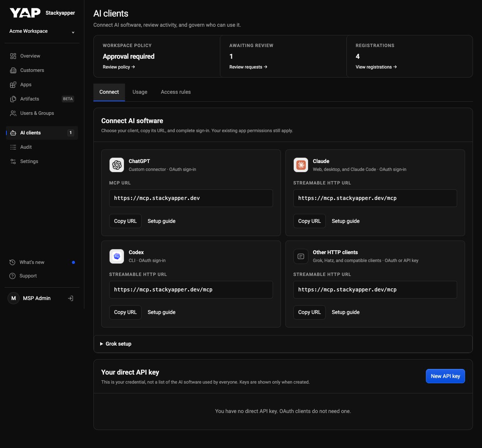Screen dimensions: 482x448
Task: Click the 'Connect AI software' heading
Action: tap(132, 121)
